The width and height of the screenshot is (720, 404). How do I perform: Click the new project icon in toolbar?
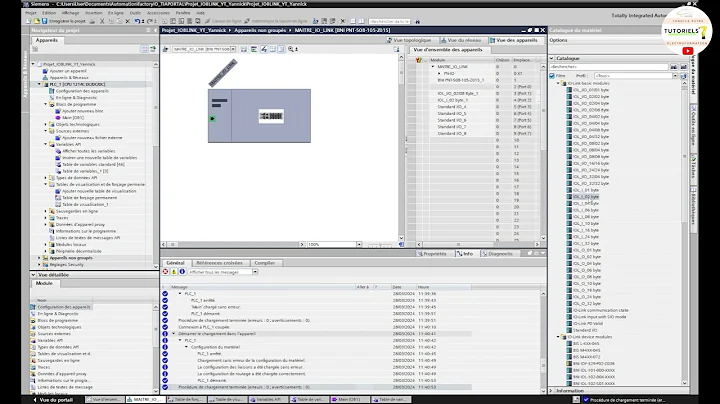tap(29, 21)
